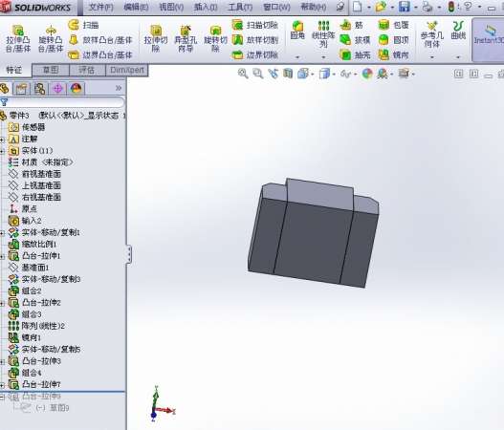
Task: Click the zoom to fit magnifier icon
Action: 243,74
